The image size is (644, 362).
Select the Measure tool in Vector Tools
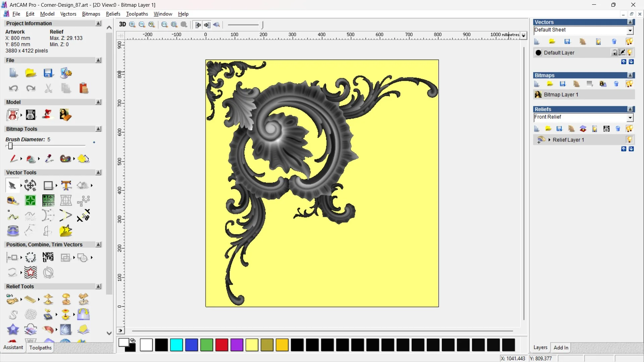pos(12,200)
